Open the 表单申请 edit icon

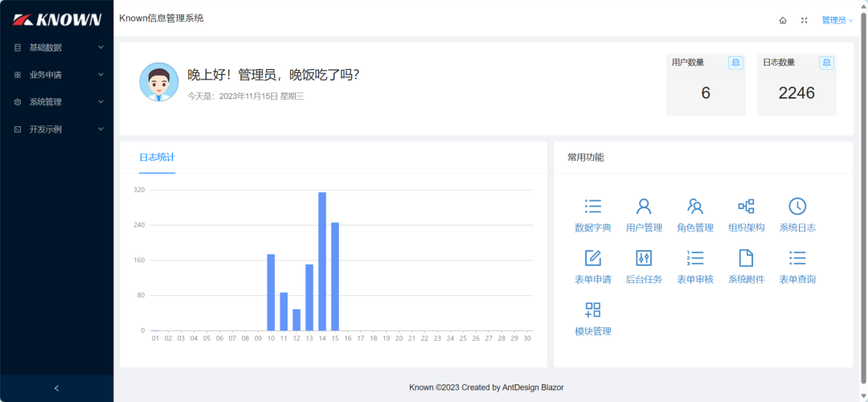(593, 258)
